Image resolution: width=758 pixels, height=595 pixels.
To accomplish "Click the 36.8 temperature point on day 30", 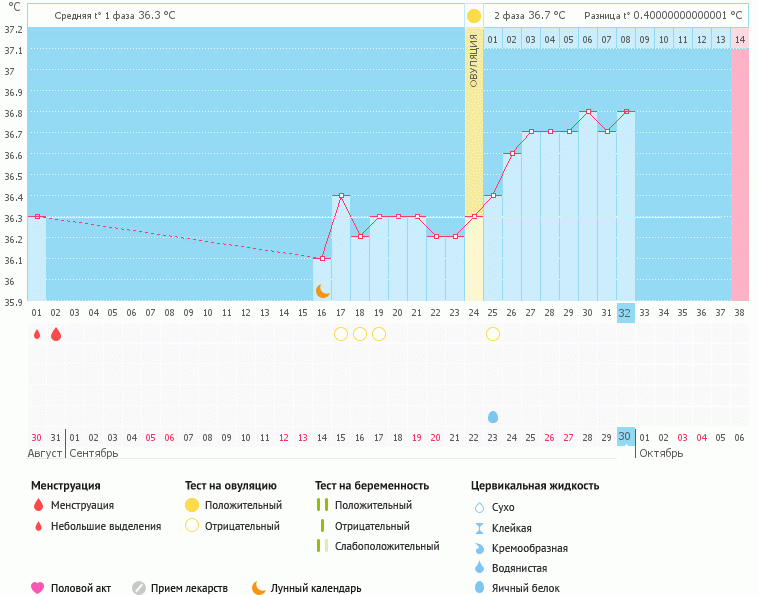I will [588, 112].
